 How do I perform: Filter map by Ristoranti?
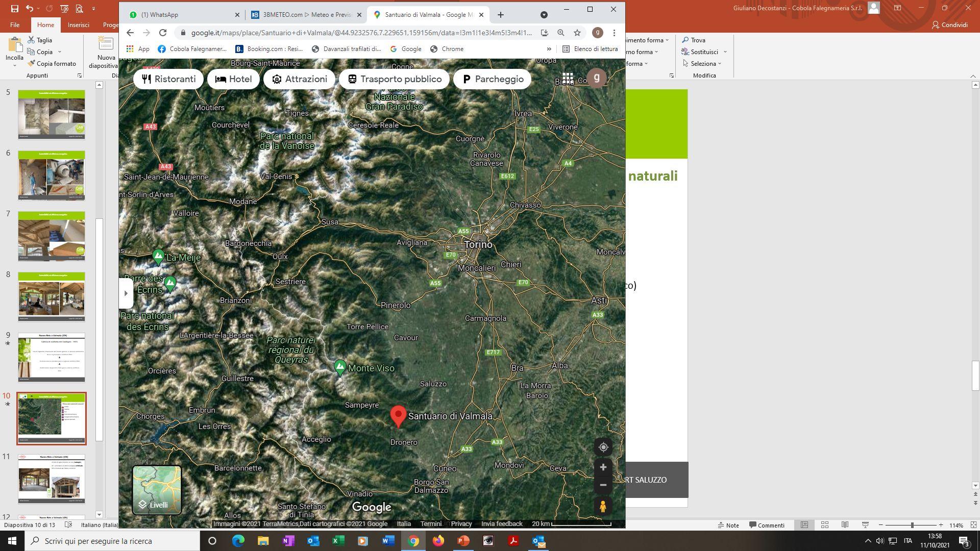pyautogui.click(x=168, y=79)
